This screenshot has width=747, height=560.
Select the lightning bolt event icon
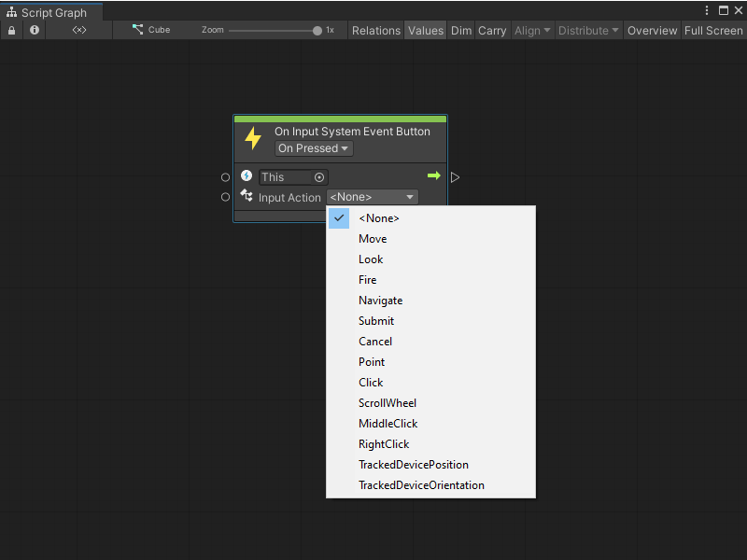pyautogui.click(x=252, y=137)
